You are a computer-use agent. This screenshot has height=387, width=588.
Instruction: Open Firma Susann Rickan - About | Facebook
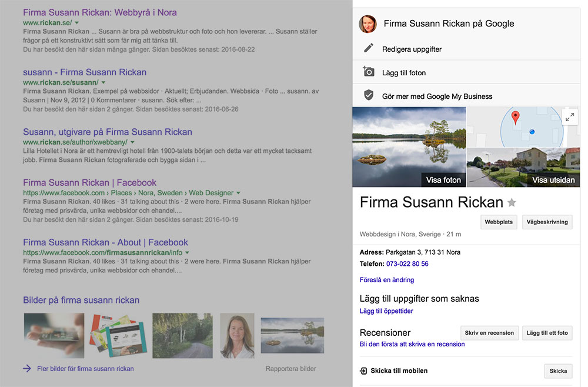point(105,242)
